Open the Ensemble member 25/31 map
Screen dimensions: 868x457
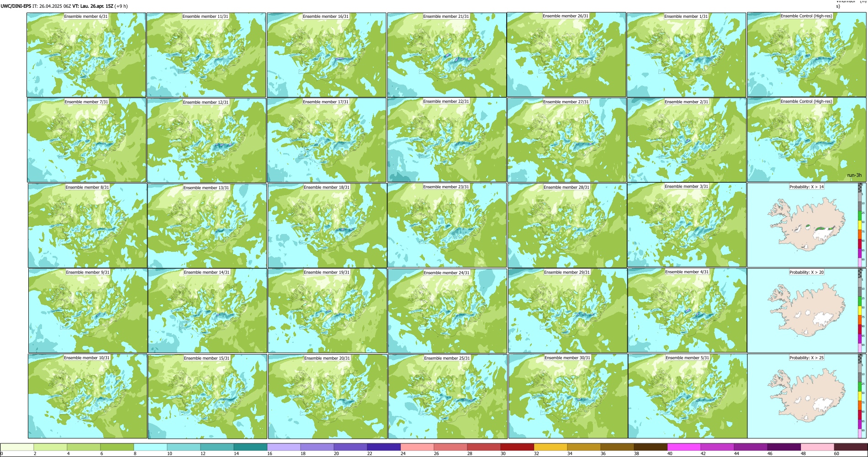448,396
